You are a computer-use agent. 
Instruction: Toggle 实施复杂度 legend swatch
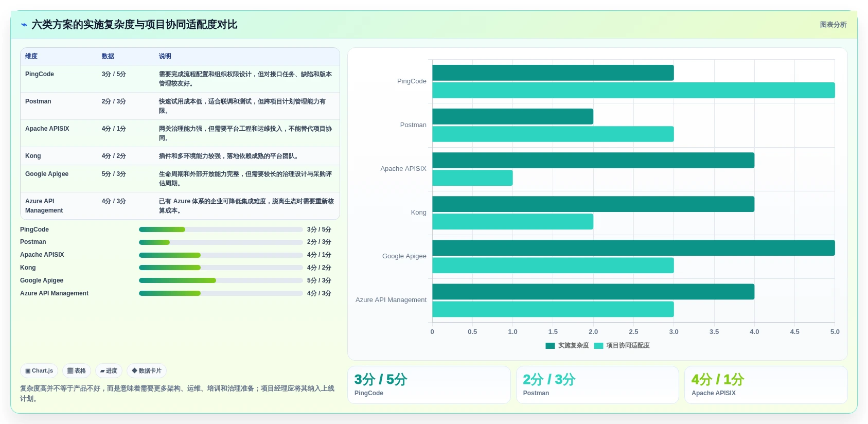pyautogui.click(x=550, y=346)
